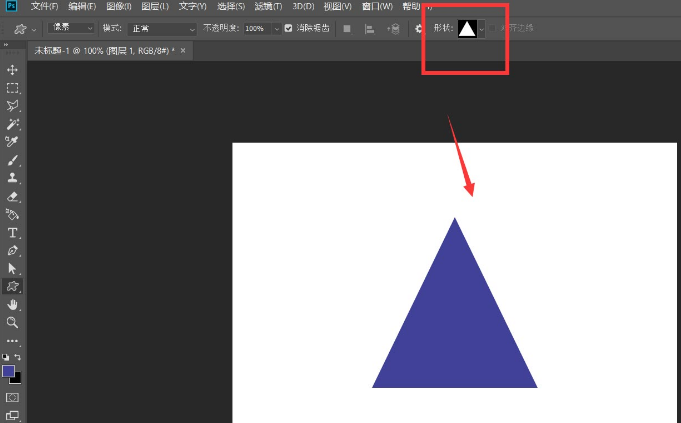Select the Eraser tool

click(12, 196)
